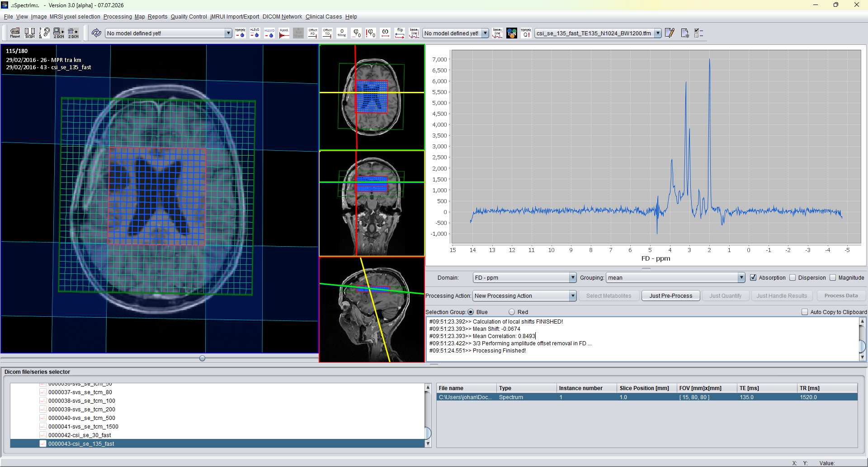Click the Offset TD correction icon

coord(327,33)
